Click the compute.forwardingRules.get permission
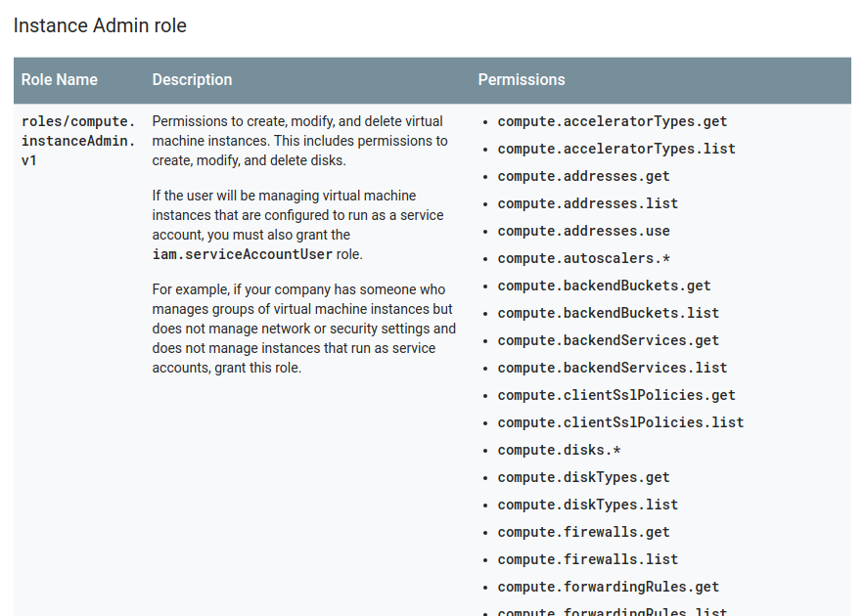The width and height of the screenshot is (865, 616). pos(608,588)
